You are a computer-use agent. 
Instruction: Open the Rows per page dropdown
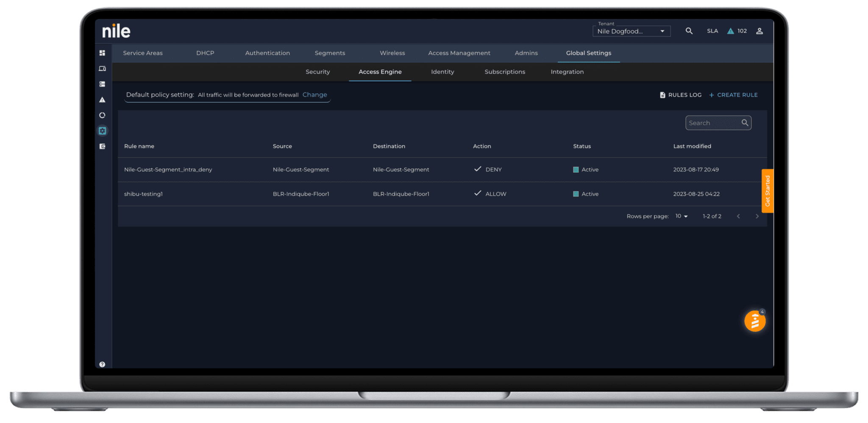click(681, 216)
